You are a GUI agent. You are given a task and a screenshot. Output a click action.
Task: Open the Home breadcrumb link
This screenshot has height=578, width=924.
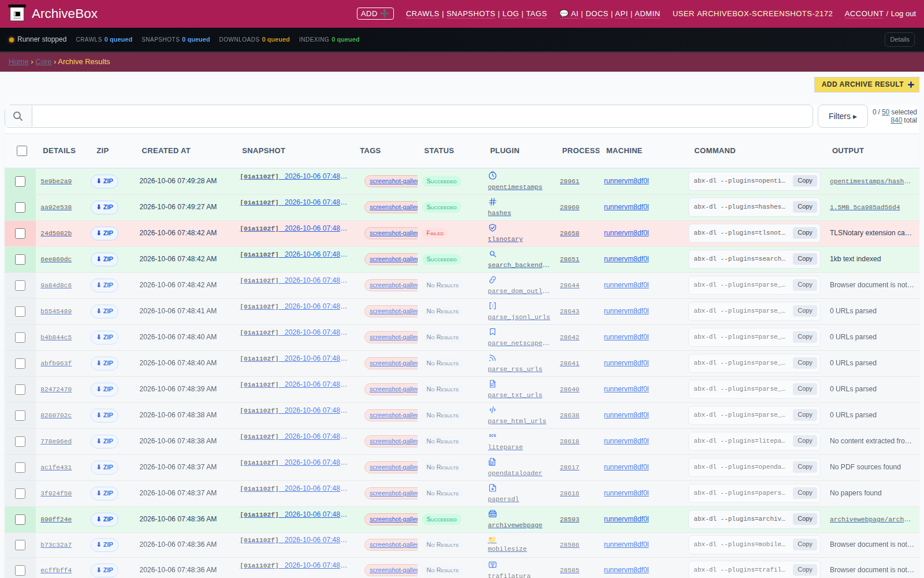(18, 62)
